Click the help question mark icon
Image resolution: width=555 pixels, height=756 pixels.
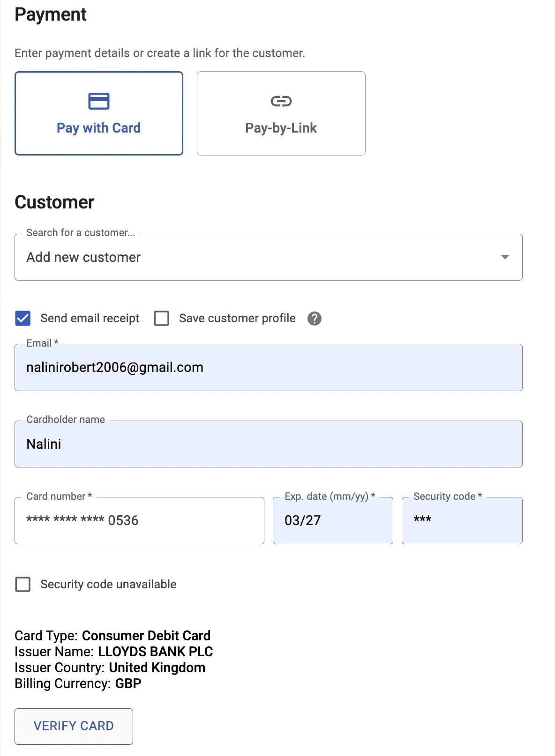tap(315, 319)
